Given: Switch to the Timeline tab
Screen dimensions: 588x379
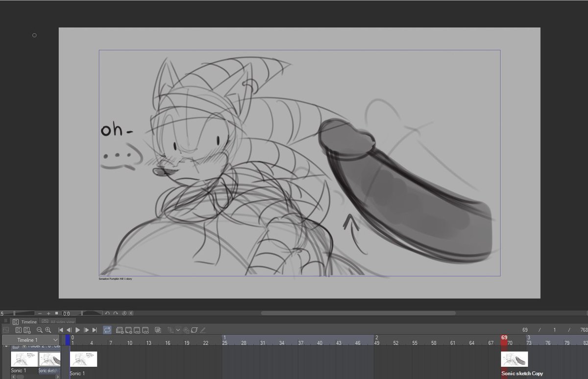Looking at the screenshot, I should tap(25, 322).
